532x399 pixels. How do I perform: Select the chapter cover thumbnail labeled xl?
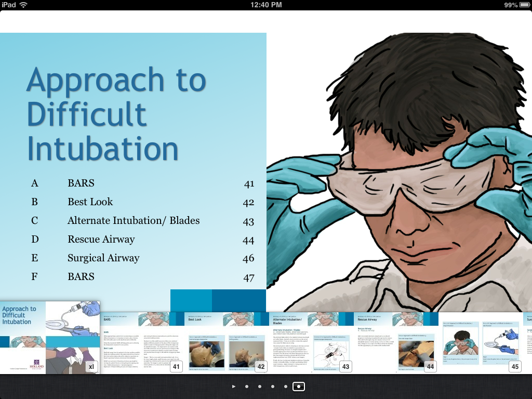50,338
